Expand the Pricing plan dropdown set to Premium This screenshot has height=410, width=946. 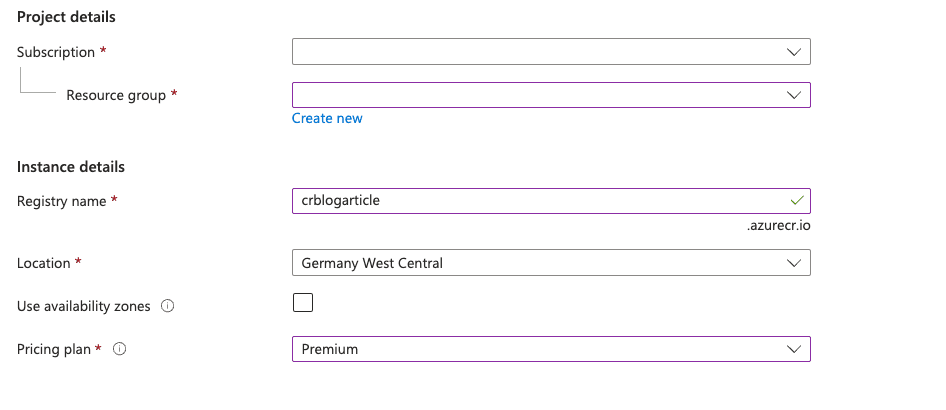551,349
